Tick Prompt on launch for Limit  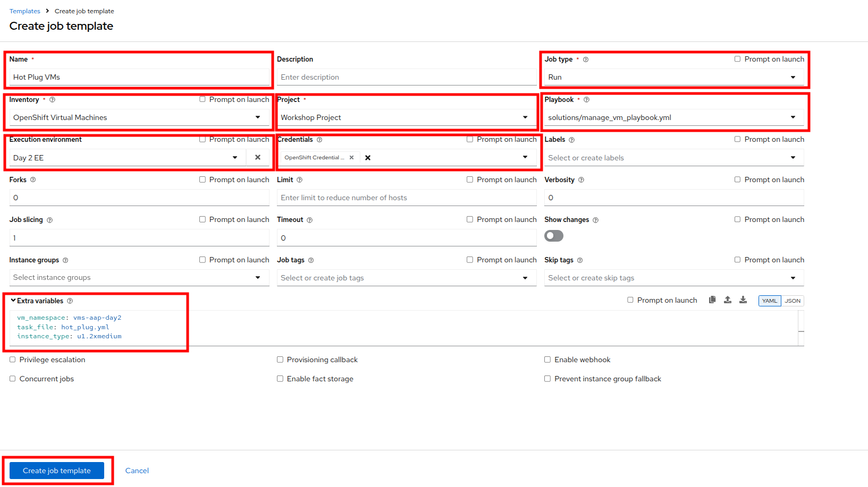click(470, 180)
